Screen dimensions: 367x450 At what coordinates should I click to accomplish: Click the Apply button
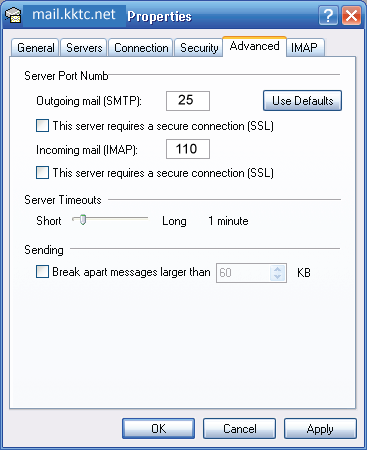(320, 429)
